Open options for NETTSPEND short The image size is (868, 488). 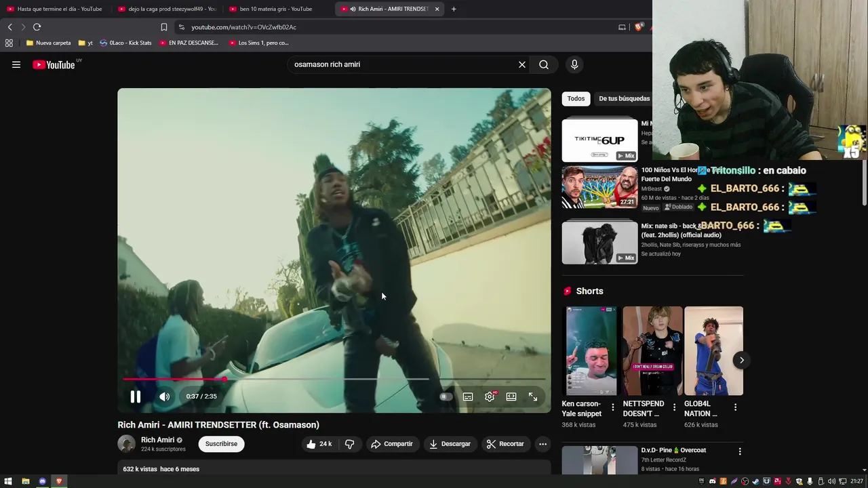click(x=674, y=407)
